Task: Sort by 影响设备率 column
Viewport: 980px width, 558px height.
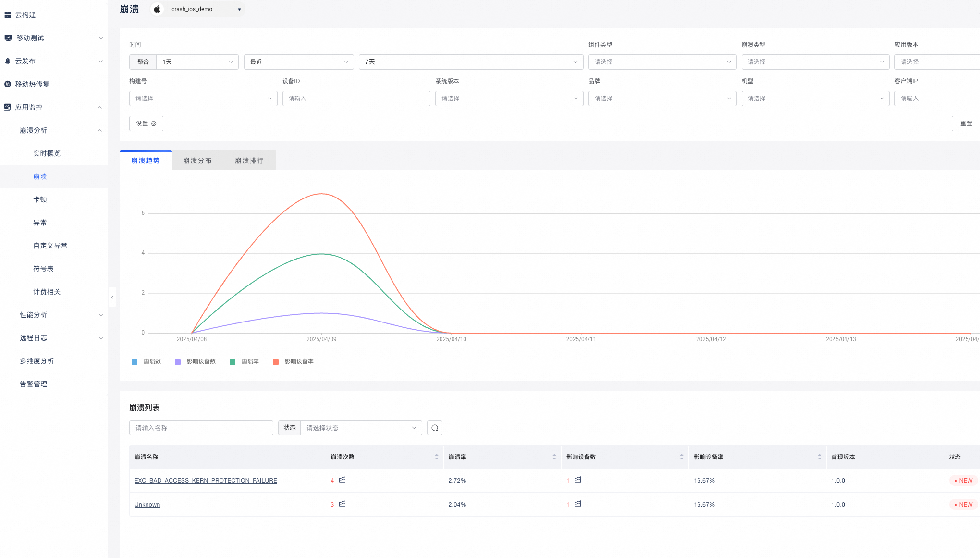Action: (820, 457)
